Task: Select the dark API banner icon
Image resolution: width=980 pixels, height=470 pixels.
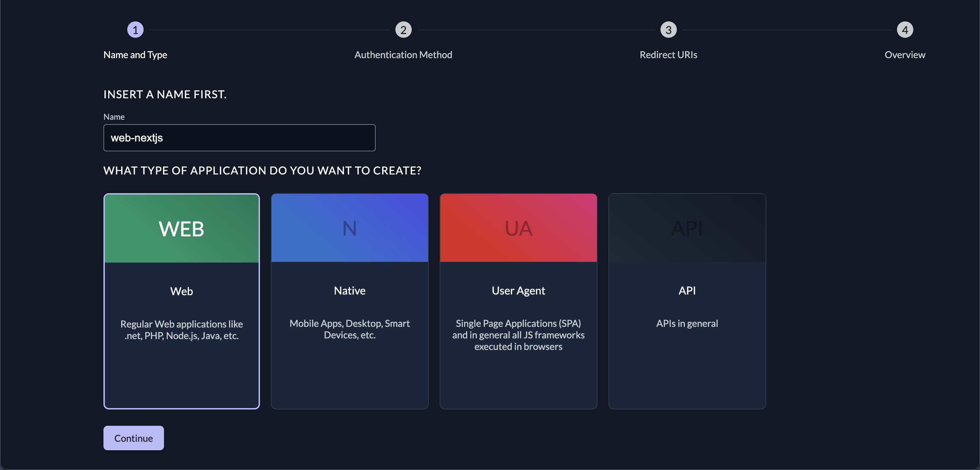Action: coord(687,228)
